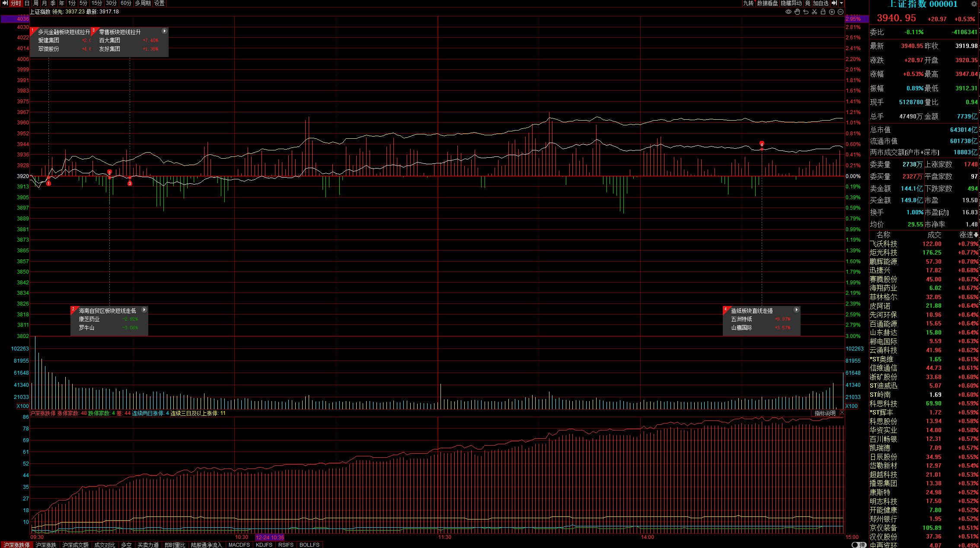Expand the 海南自贸区板块短线走低 popup arrow

coord(144,310)
